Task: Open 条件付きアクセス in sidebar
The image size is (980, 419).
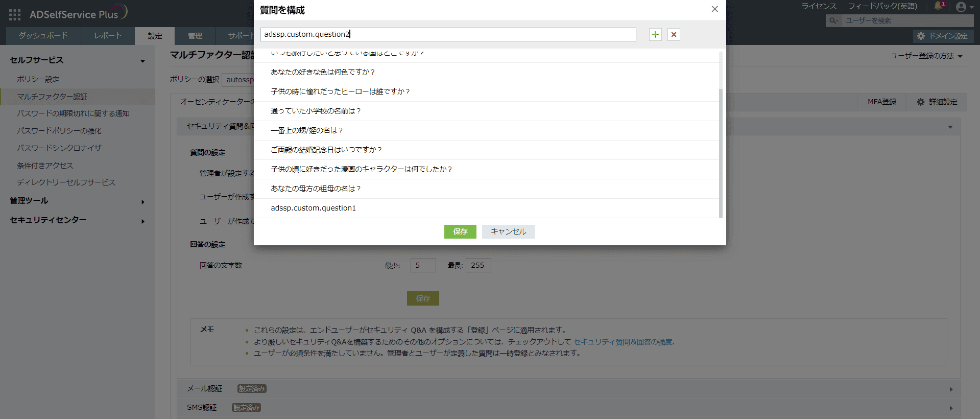Action: 45,166
